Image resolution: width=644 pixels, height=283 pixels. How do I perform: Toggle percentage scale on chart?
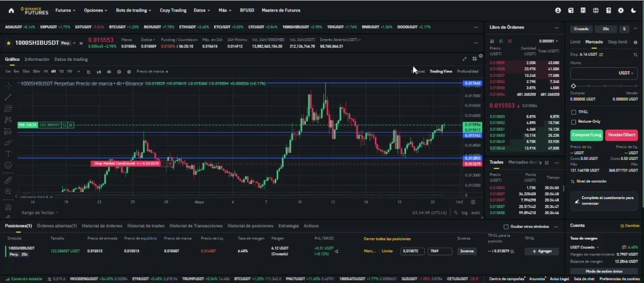click(456, 213)
